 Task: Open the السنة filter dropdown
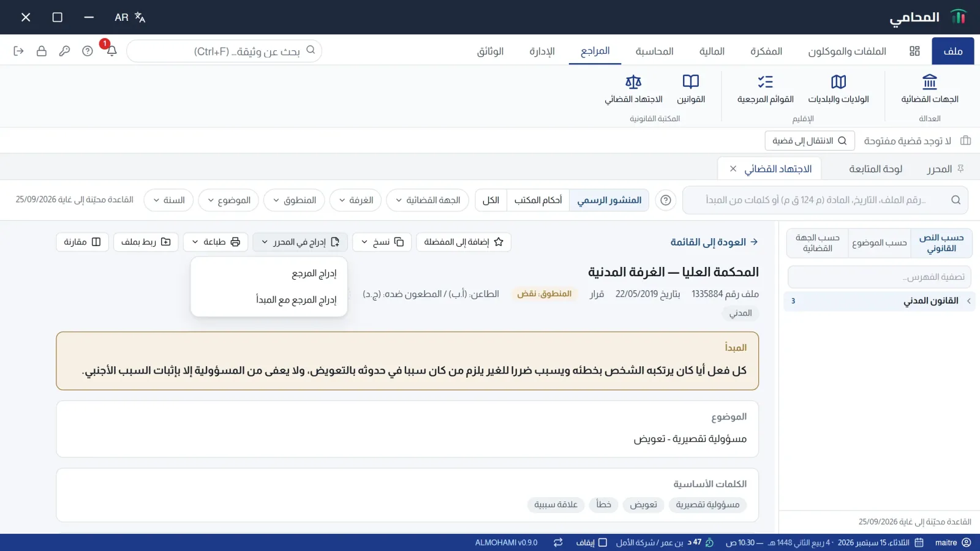point(168,200)
